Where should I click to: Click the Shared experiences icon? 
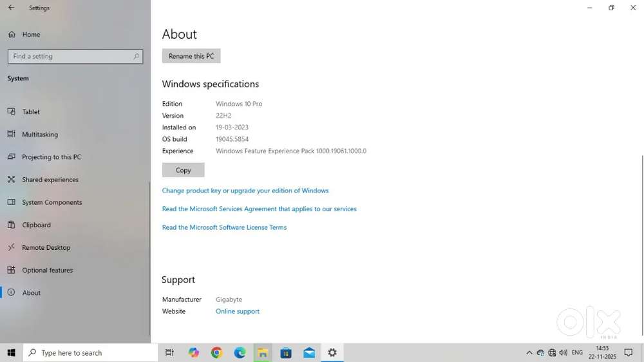pyautogui.click(x=11, y=180)
